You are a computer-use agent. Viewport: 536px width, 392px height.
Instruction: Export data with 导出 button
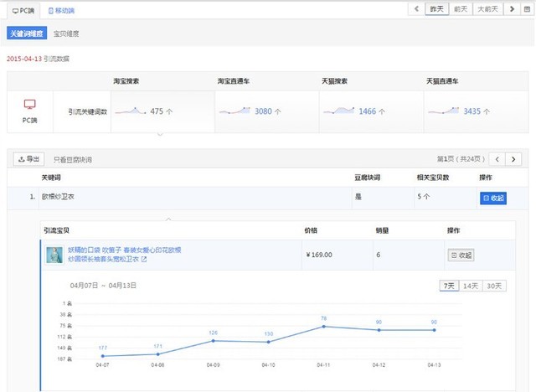click(28, 158)
